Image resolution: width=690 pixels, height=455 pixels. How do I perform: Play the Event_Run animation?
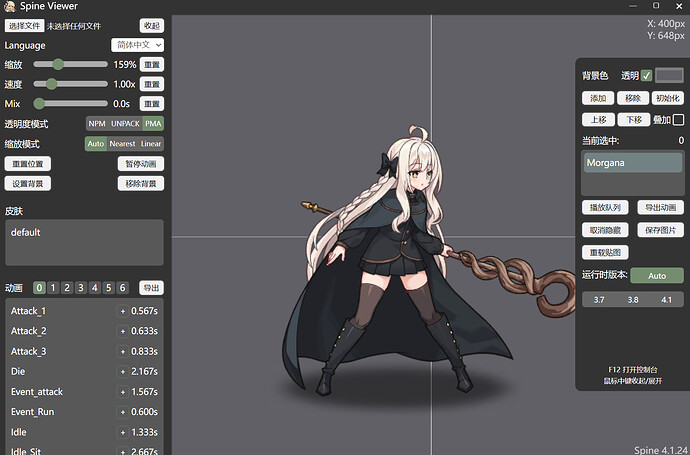[33, 412]
